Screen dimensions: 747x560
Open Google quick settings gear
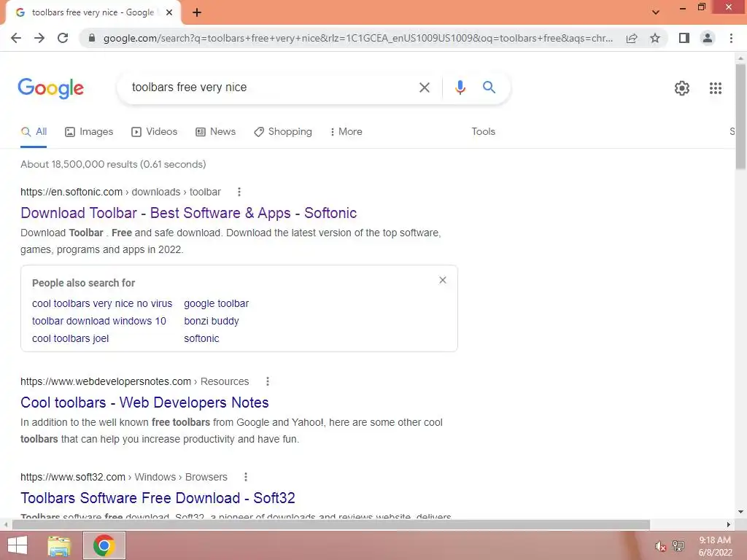682,88
